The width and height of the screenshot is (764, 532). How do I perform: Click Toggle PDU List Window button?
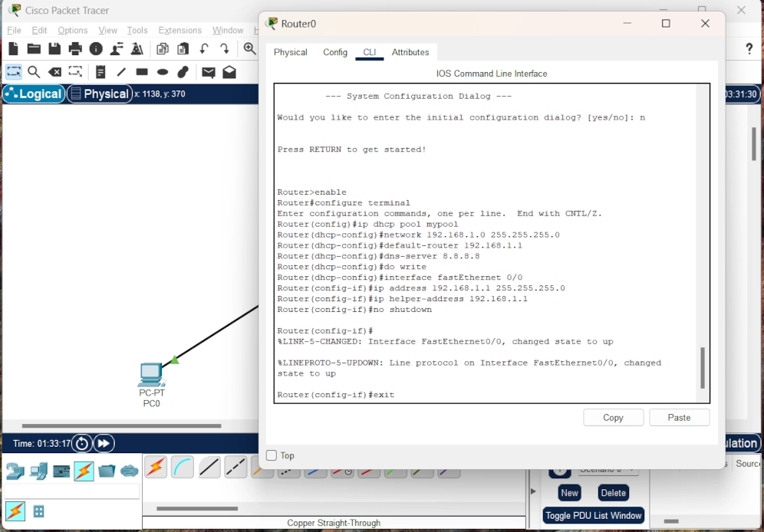[x=594, y=515]
